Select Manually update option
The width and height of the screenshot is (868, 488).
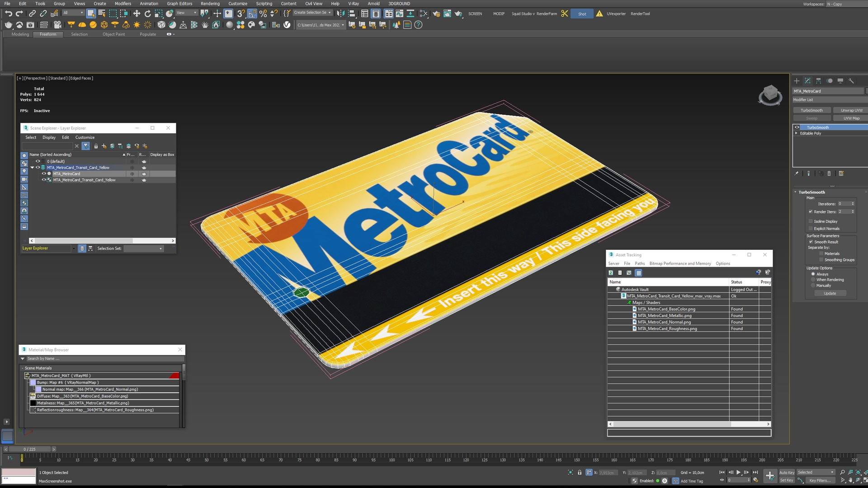click(x=813, y=286)
